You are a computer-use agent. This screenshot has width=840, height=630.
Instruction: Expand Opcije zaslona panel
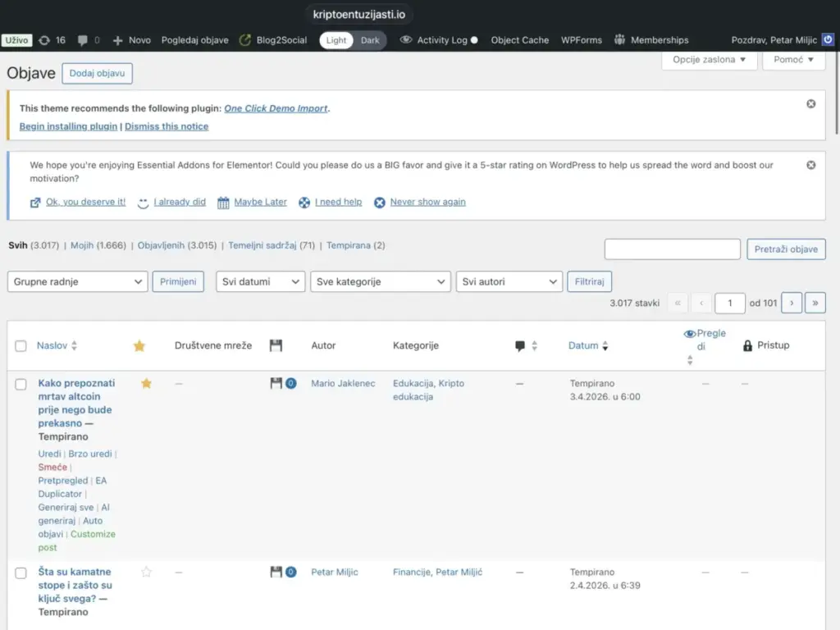point(709,60)
